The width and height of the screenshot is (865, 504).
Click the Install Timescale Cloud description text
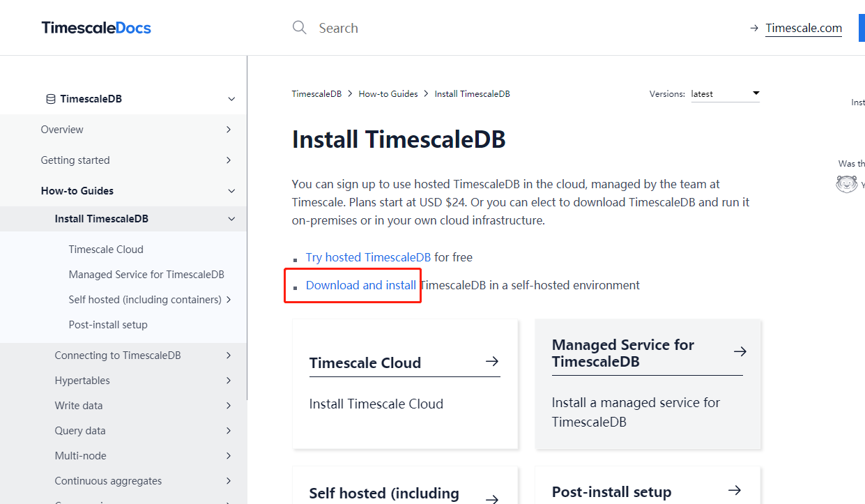coord(376,404)
